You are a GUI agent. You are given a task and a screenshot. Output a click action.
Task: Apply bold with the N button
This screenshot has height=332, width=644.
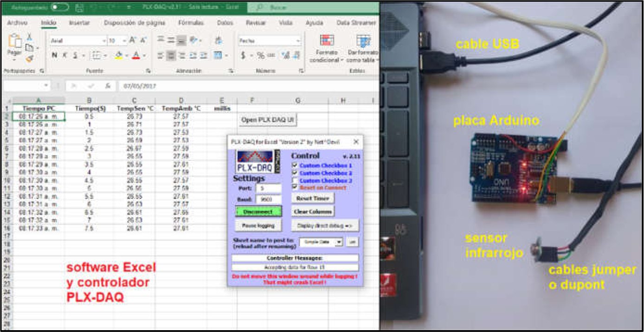(54, 56)
